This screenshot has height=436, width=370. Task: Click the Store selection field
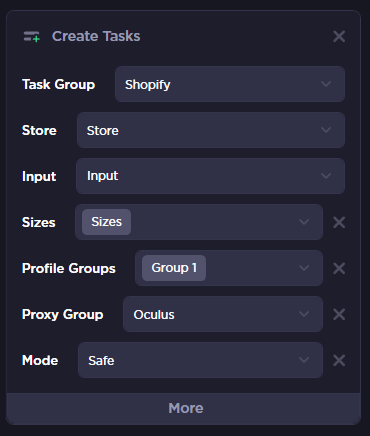pyautogui.click(x=211, y=130)
